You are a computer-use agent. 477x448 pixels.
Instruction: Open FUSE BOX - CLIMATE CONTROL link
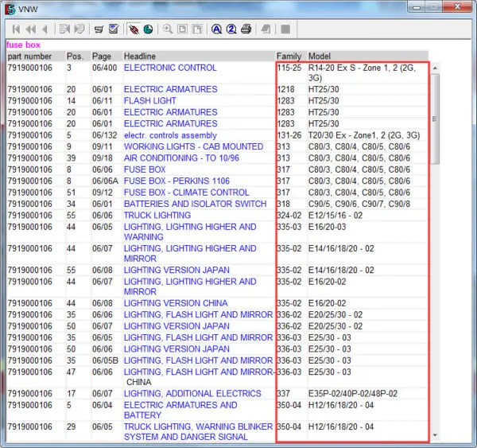coord(186,193)
